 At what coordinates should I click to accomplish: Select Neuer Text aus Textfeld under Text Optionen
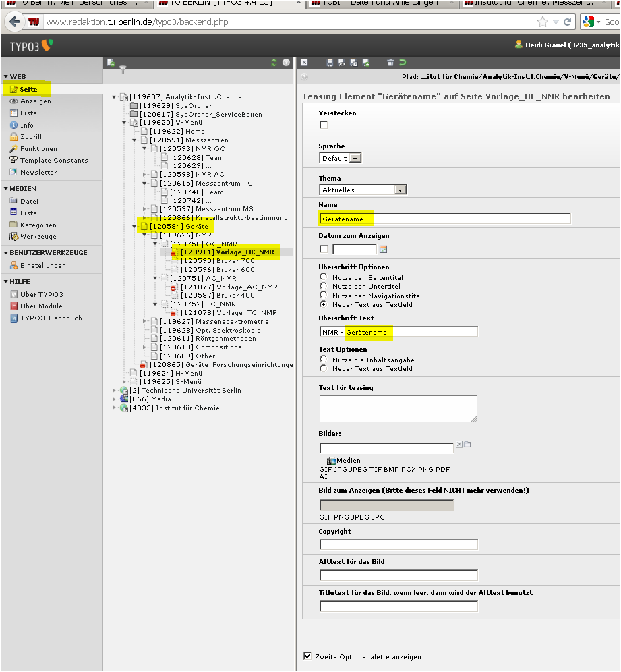click(x=324, y=368)
